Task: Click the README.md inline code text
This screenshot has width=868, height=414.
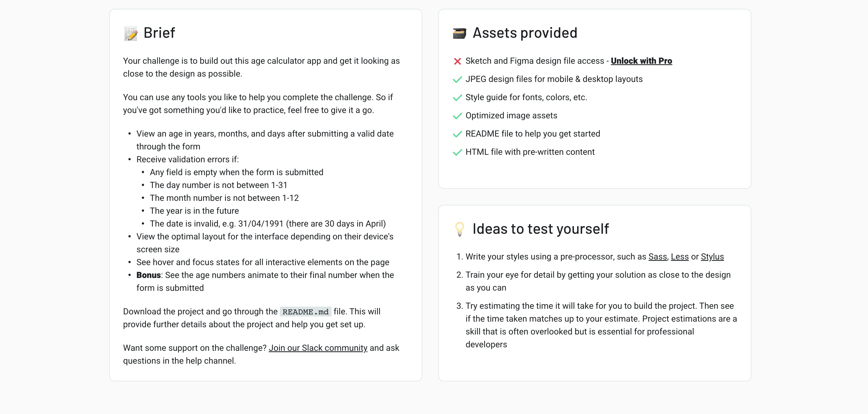Action: click(x=305, y=312)
